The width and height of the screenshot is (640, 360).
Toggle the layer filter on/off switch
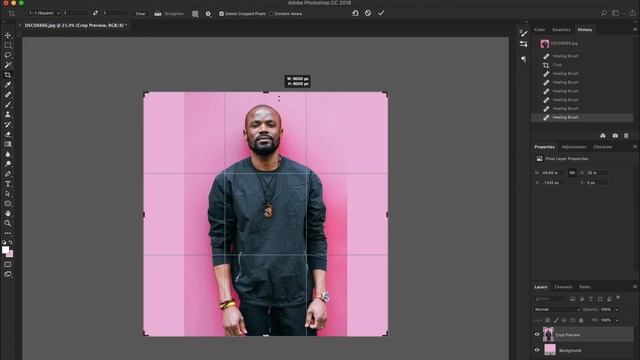(618, 298)
